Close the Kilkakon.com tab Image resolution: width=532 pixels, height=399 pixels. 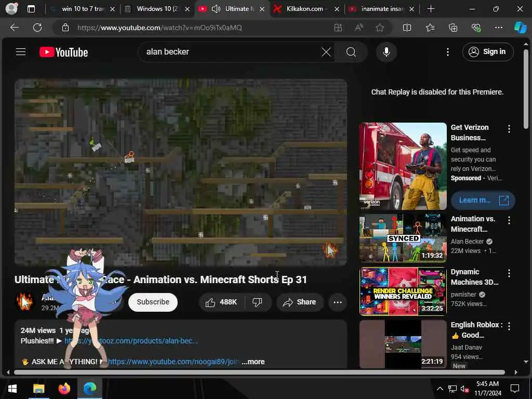point(337,9)
